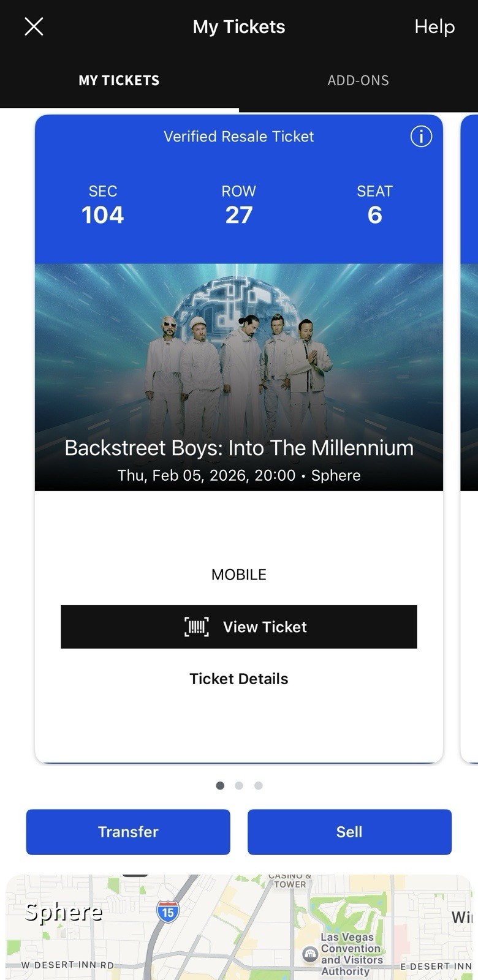Close My Tickets with the X icon

[34, 26]
